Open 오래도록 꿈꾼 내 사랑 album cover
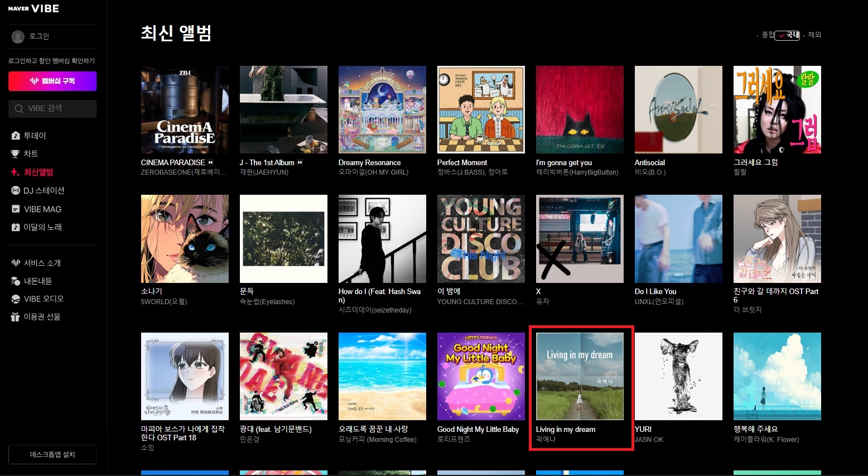The image size is (868, 476). (382, 376)
